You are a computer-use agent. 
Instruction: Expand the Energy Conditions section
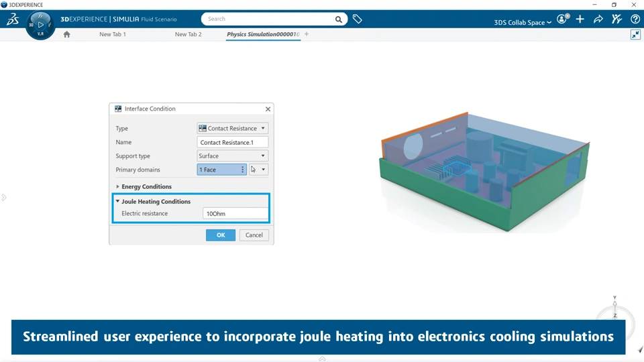pyautogui.click(x=117, y=186)
